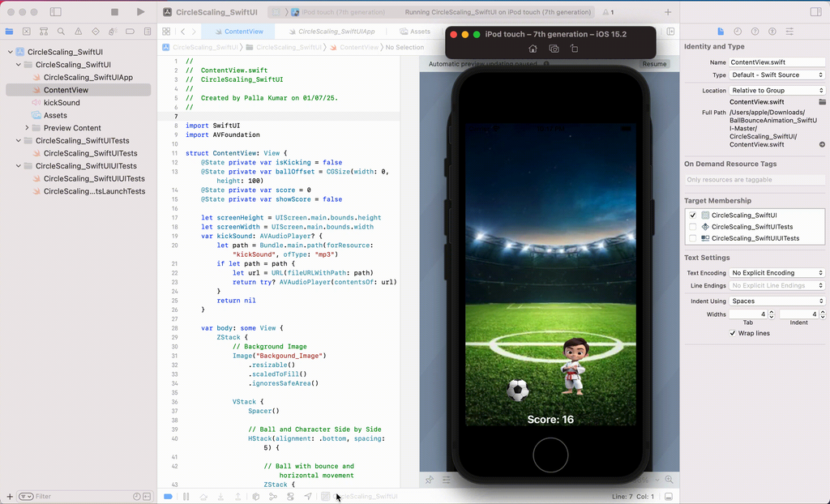Collapse the CircleScaling_SwiftUIUITests group
This screenshot has width=830, height=504.
click(x=19, y=166)
